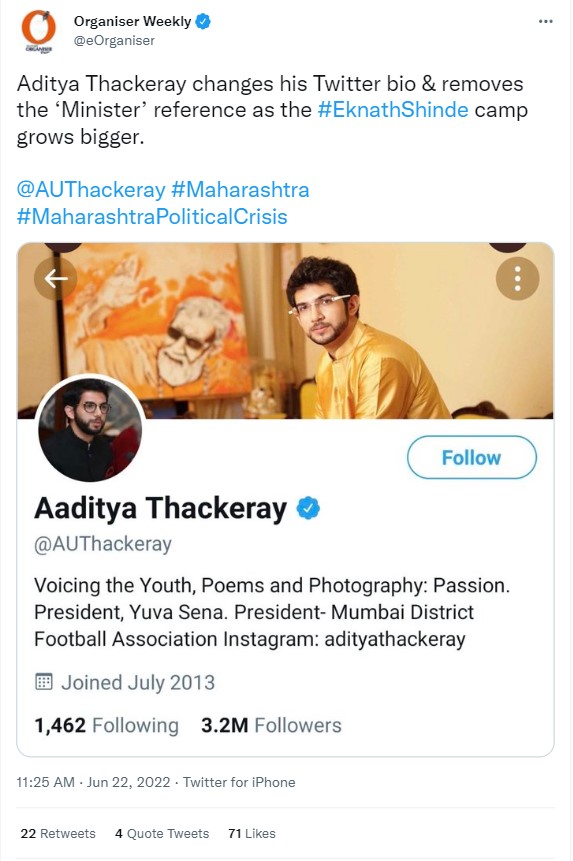
Task: Open the #EknathShinde hashtag
Action: click(x=393, y=110)
